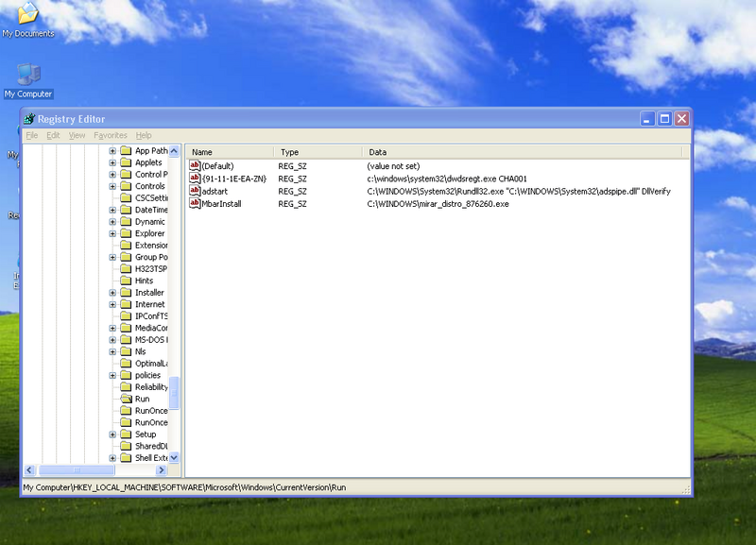The width and height of the screenshot is (756, 545).
Task: Click the tree scroll left arrow
Action: [x=30, y=469]
